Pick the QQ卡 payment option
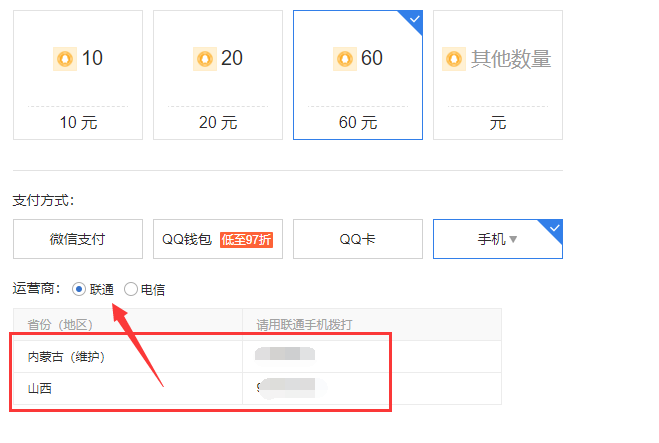The image size is (659, 443). point(357,239)
